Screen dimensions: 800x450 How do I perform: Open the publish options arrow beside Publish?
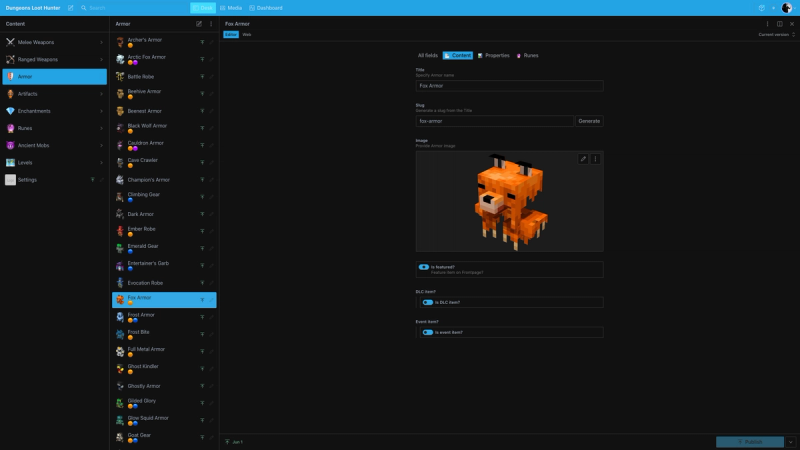click(791, 442)
